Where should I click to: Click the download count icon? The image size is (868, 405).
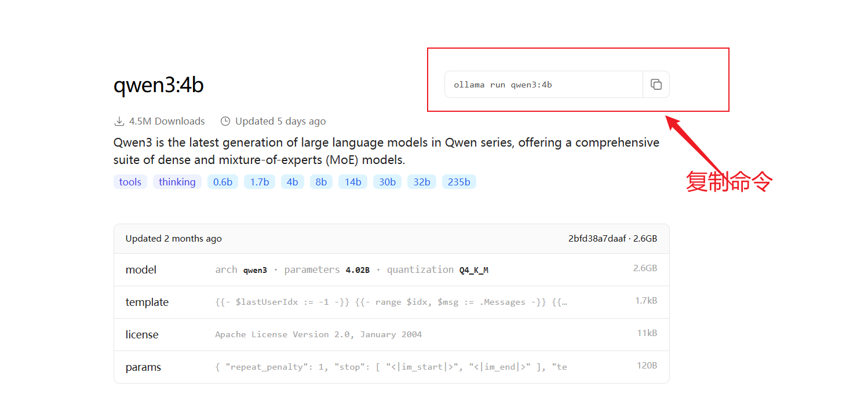[x=119, y=121]
